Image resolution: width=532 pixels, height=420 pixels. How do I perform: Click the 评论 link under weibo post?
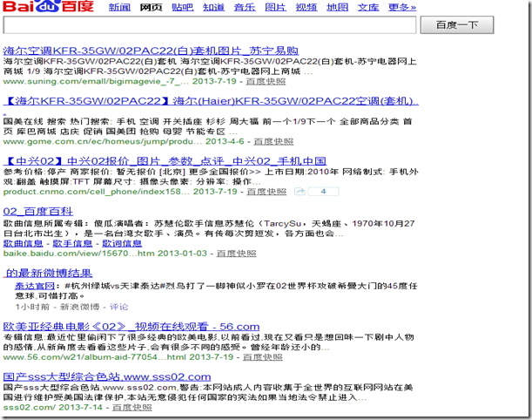point(118,307)
